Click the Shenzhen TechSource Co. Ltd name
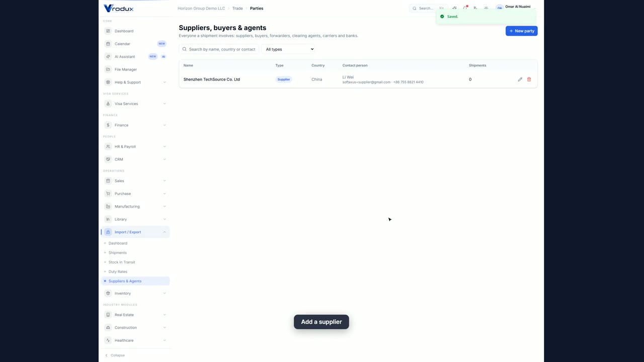Screen dimensions: 644x362 tap(212, 79)
